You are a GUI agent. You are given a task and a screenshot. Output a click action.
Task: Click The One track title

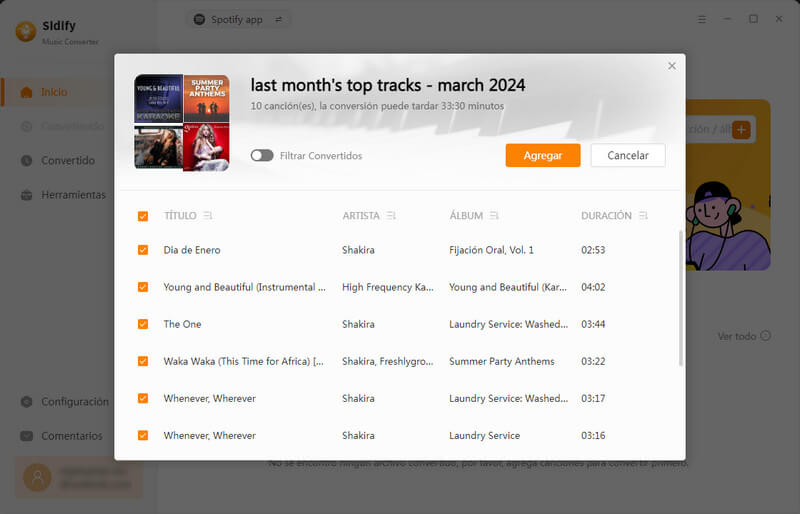tap(182, 324)
